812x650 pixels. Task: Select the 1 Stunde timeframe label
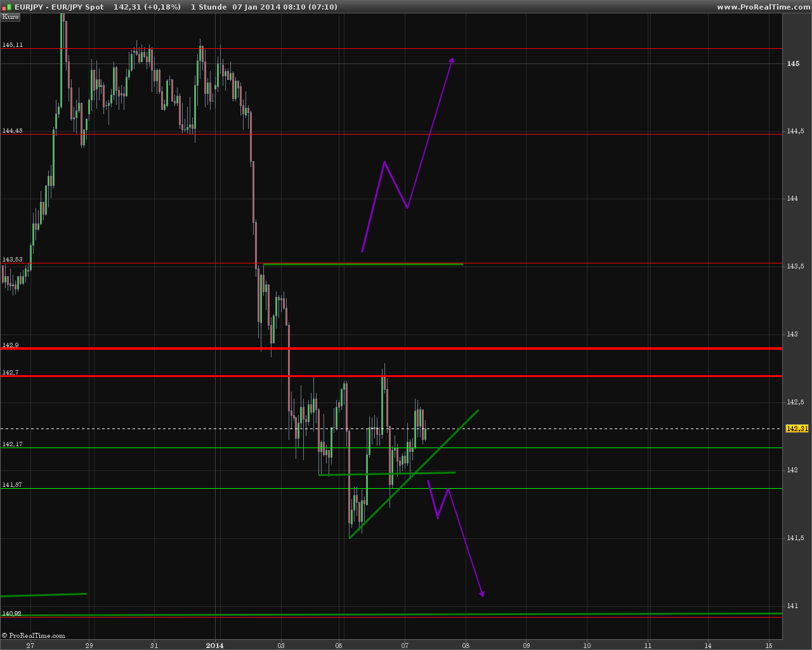click(209, 7)
